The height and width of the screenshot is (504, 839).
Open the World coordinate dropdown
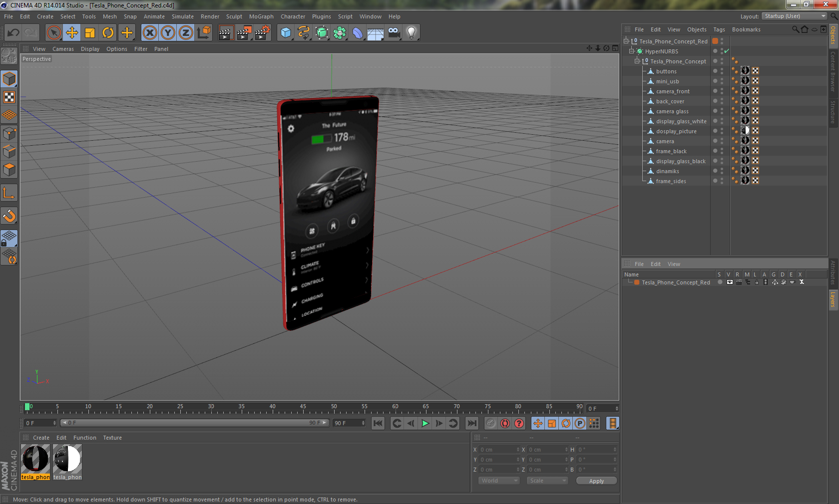(x=499, y=481)
